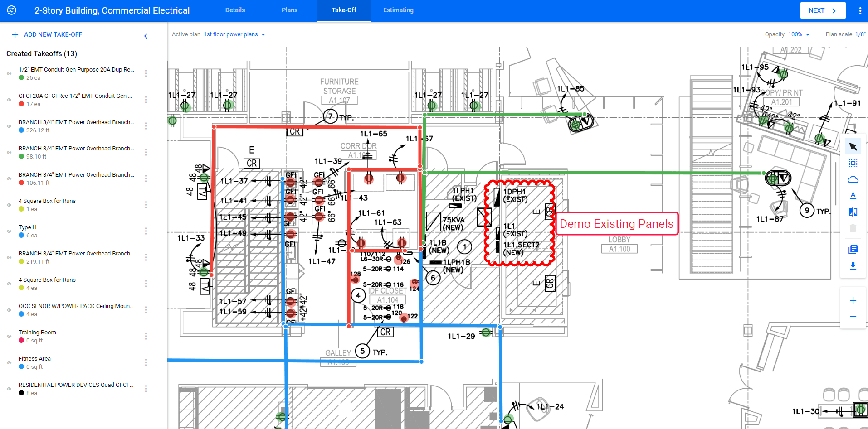Click the red GFCI takeoff color dot
The width and height of the screenshot is (868, 429).
[21, 104]
